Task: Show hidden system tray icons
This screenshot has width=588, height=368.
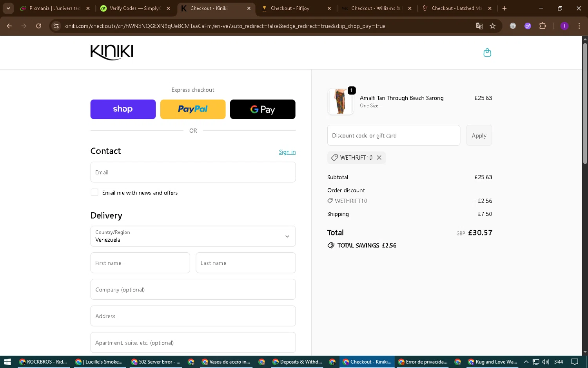Action: tap(526, 362)
